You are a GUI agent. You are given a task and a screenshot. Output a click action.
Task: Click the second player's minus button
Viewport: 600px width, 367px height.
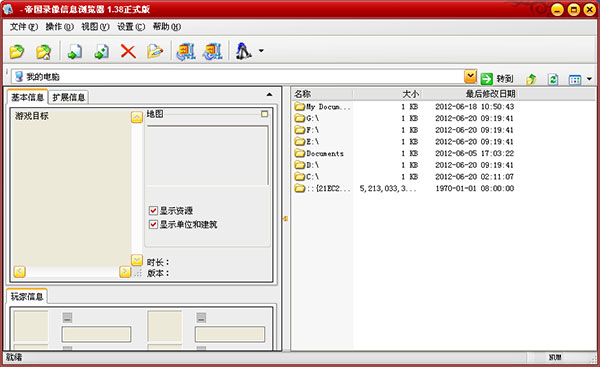(x=201, y=317)
